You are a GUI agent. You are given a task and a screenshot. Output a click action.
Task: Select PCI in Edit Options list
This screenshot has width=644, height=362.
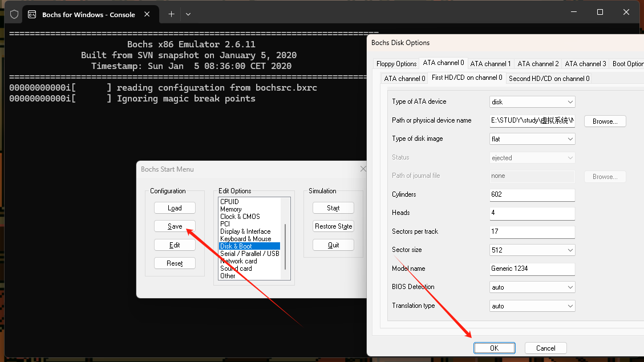225,223
